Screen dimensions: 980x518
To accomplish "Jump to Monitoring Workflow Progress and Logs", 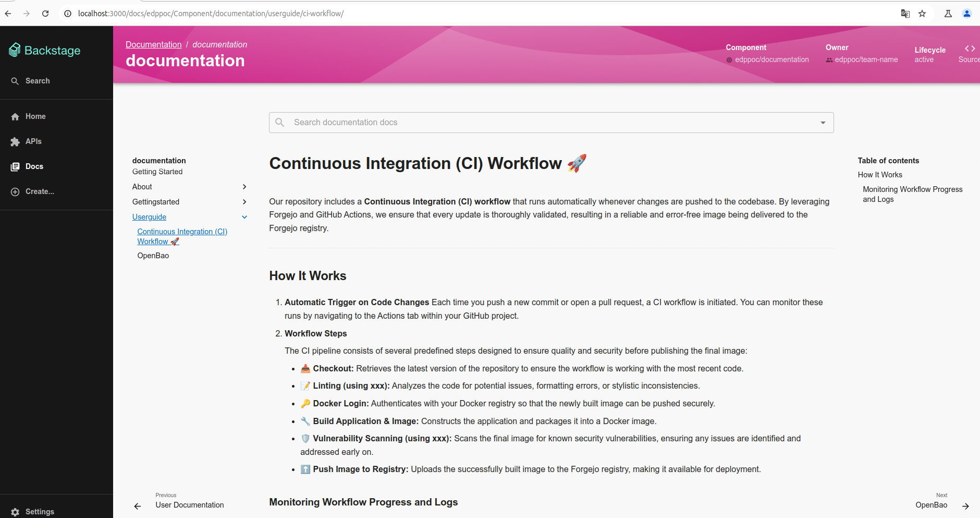I will coord(912,194).
